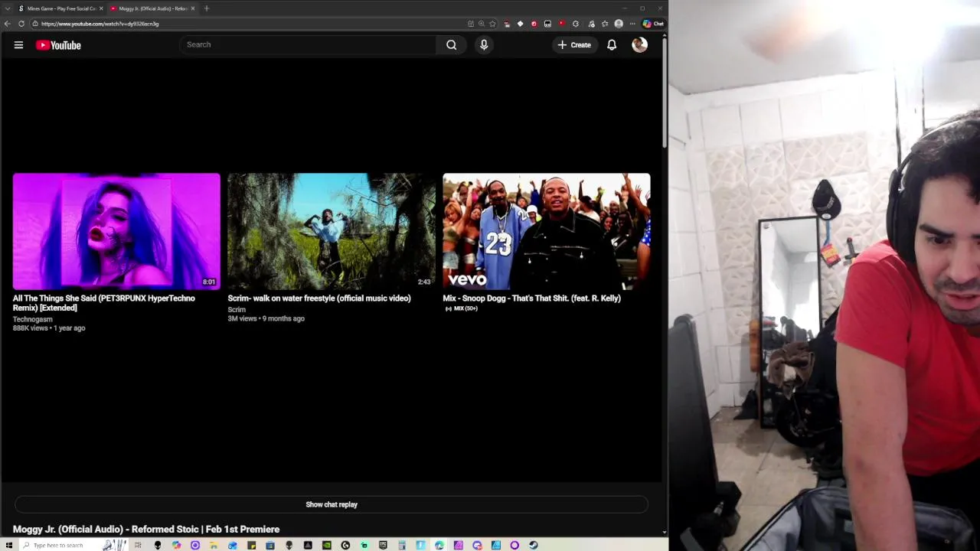Image resolution: width=980 pixels, height=551 pixels.
Task: Open the tab actions dropdown arrow
Action: [8, 8]
